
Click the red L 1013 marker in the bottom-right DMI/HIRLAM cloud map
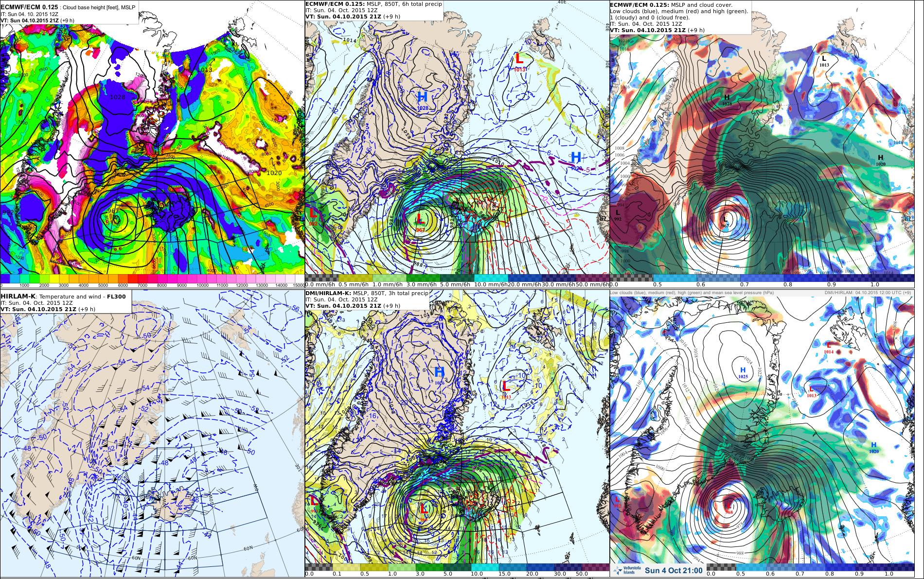tap(811, 392)
